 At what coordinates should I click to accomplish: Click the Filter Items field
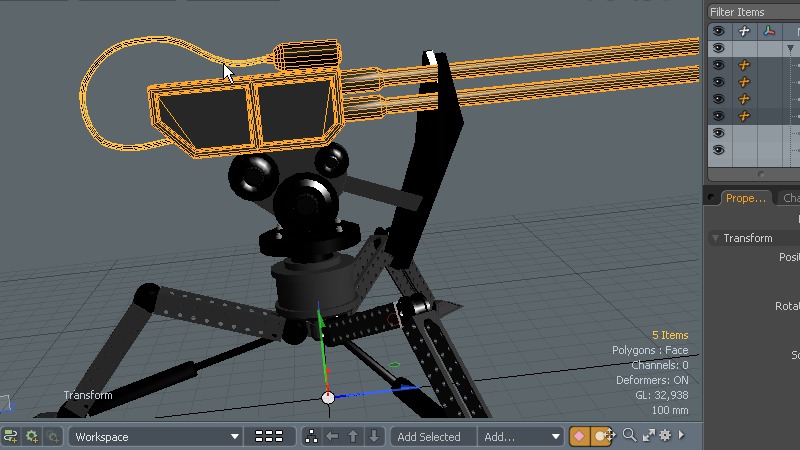754,12
